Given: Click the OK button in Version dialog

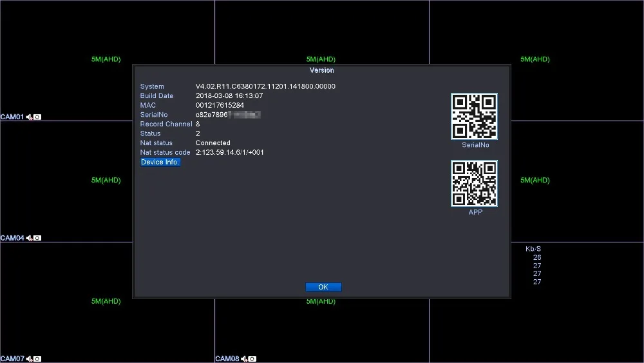Looking at the screenshot, I should point(323,287).
